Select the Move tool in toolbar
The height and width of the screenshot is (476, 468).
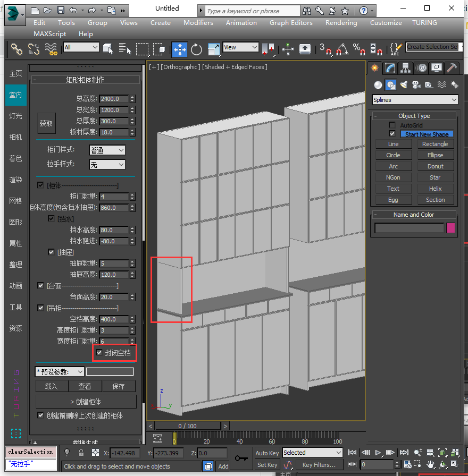(180, 49)
